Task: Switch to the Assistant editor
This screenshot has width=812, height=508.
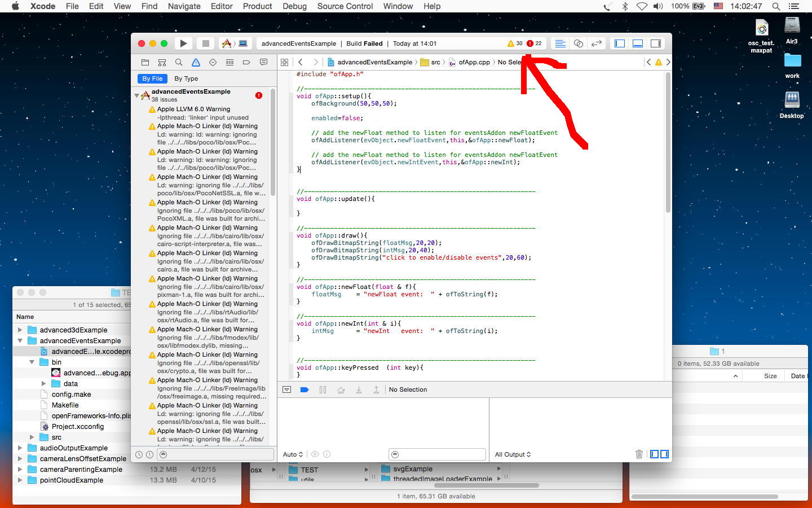Action: point(578,43)
